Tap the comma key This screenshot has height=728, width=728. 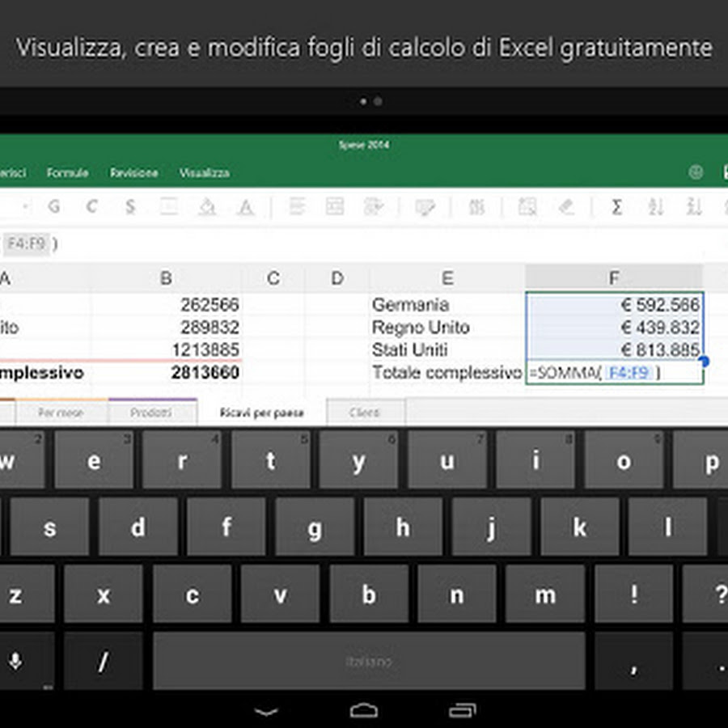point(633,661)
